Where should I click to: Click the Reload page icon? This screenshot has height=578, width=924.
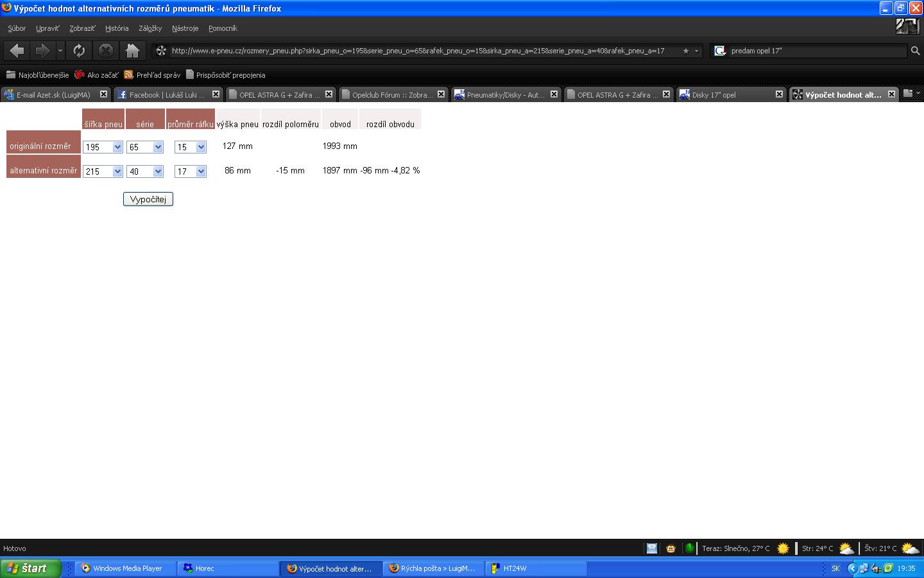pyautogui.click(x=79, y=51)
